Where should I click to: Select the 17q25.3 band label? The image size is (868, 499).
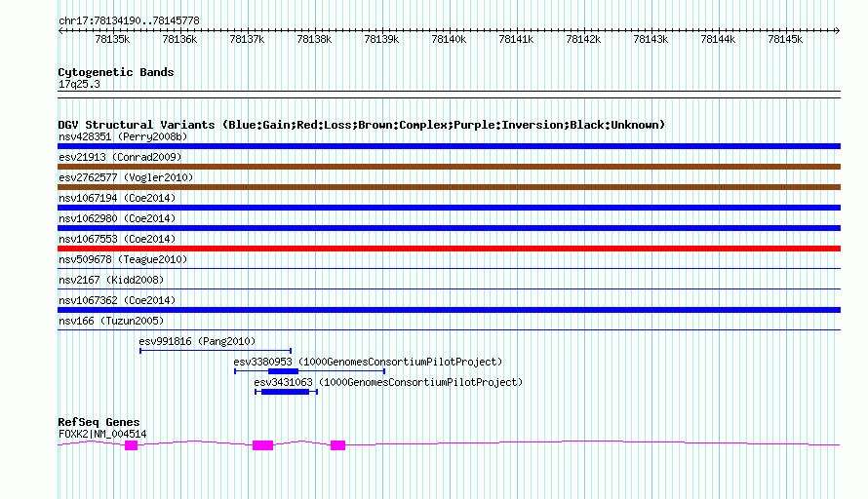79,85
